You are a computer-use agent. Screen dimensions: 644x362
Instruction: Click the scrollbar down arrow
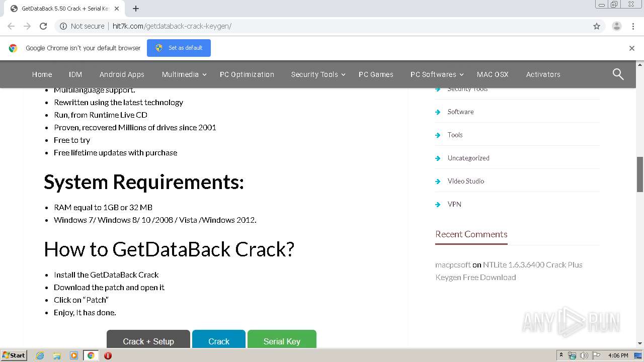[640, 343]
